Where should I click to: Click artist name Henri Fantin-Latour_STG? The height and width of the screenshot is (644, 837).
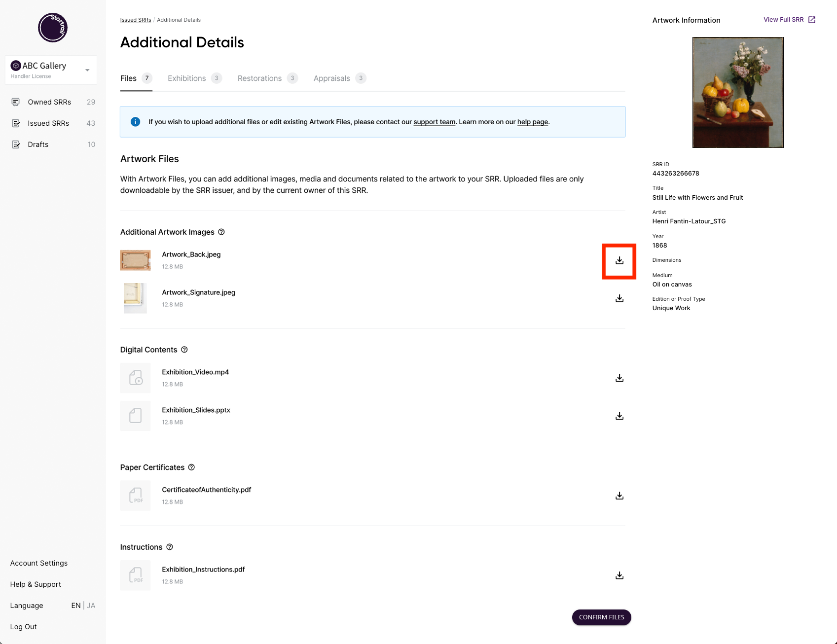(689, 221)
